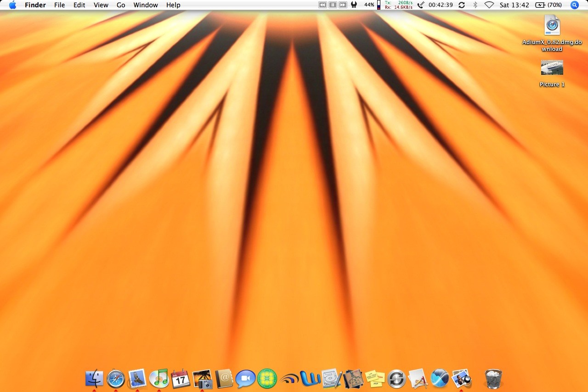Open Stickies from the dock

(375, 379)
